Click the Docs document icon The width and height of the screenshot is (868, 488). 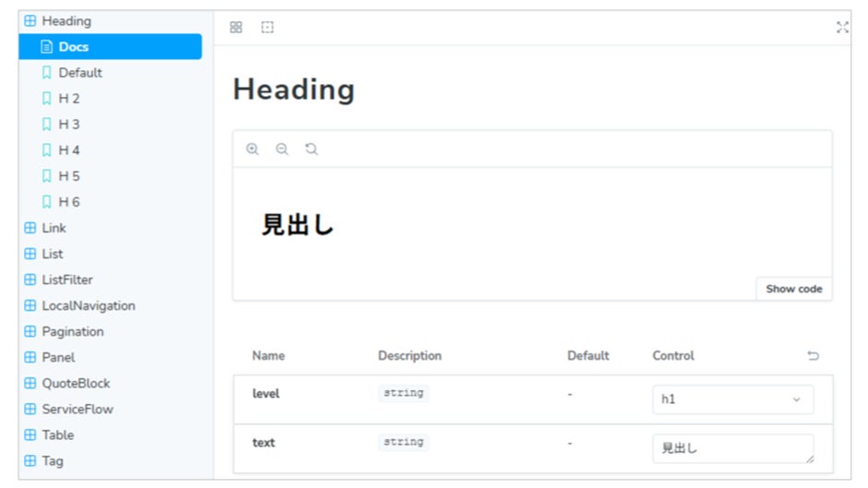(x=47, y=47)
